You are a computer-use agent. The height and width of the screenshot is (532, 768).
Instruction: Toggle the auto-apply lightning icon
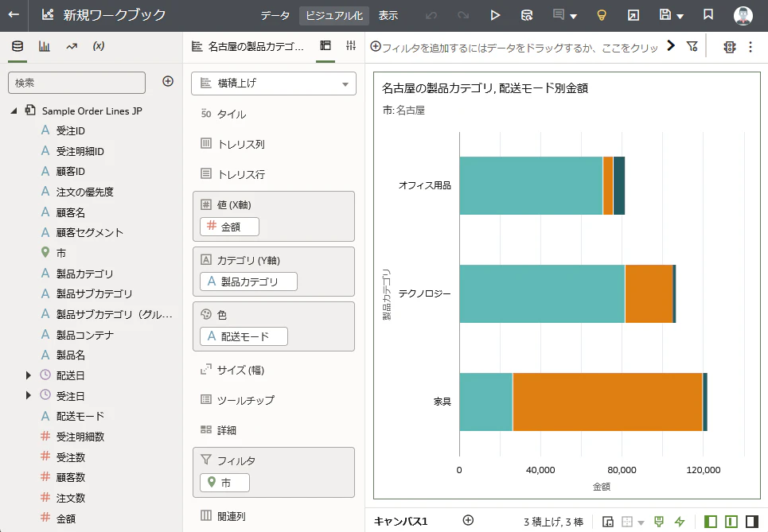coord(680,522)
